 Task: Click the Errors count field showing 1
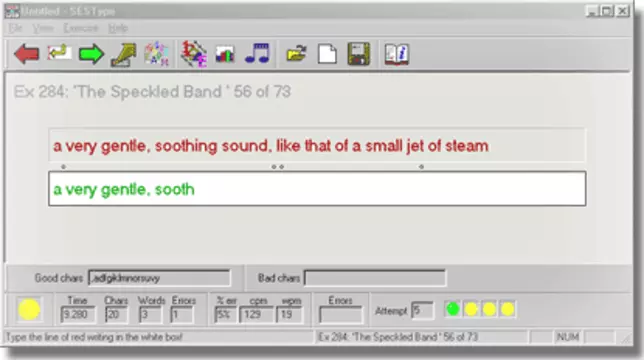tap(182, 315)
